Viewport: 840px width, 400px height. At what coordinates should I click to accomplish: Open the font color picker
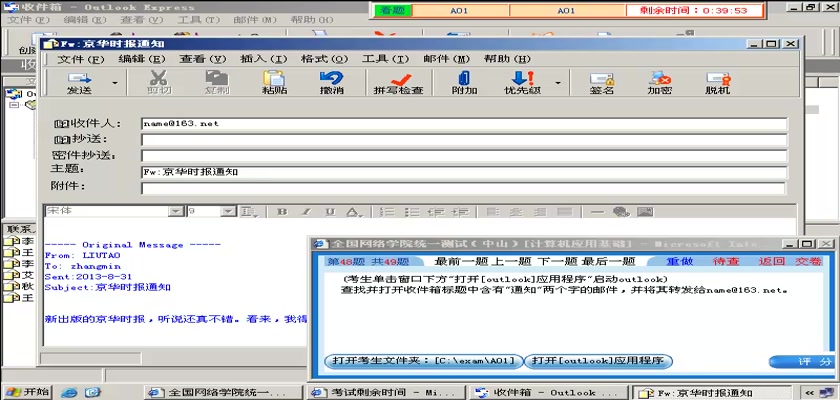[x=352, y=212]
